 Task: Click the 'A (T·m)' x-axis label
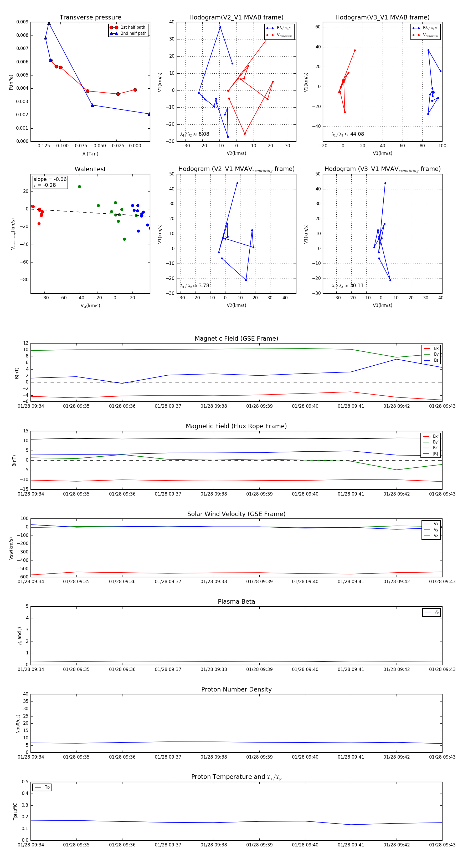coord(90,154)
